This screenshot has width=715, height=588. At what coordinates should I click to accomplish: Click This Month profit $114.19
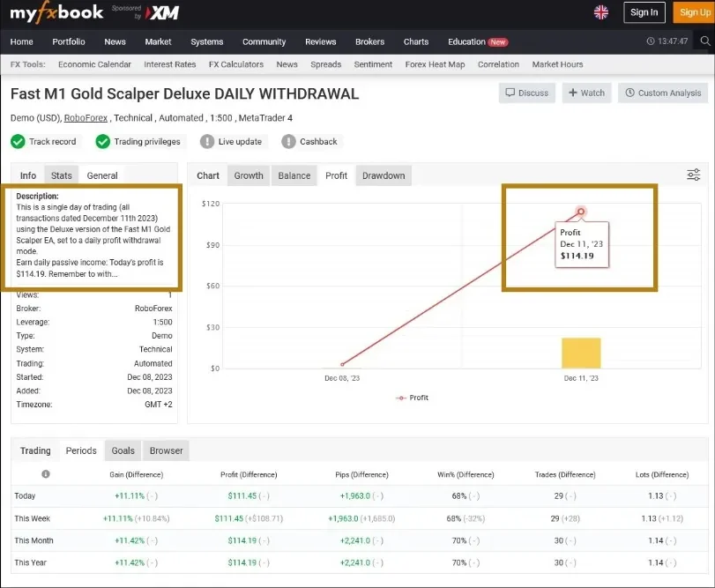pos(242,540)
